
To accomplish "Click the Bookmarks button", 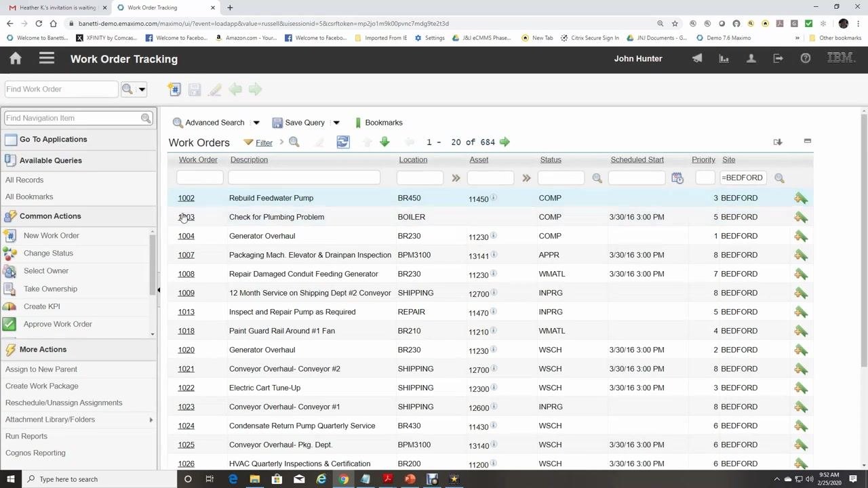I will click(x=378, y=123).
